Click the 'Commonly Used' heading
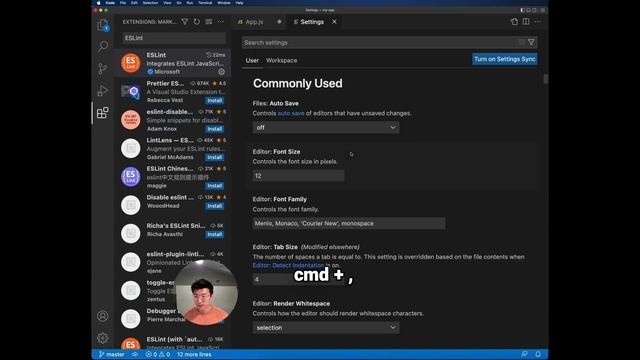This screenshot has height=360, width=640. (x=298, y=83)
